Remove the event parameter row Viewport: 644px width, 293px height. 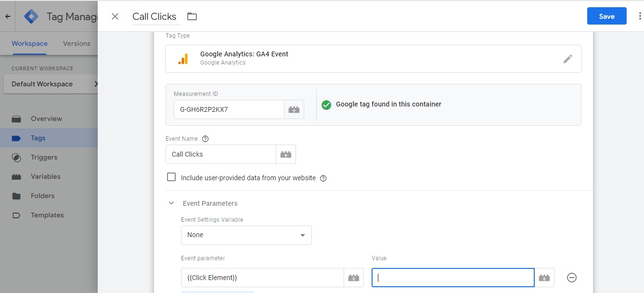(572, 278)
